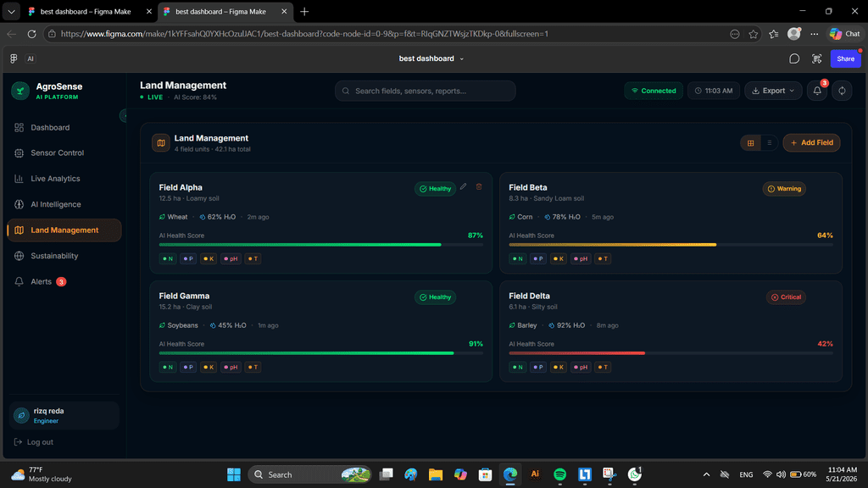
Task: Open Adobe Illustrator from taskbar
Action: coord(535,474)
